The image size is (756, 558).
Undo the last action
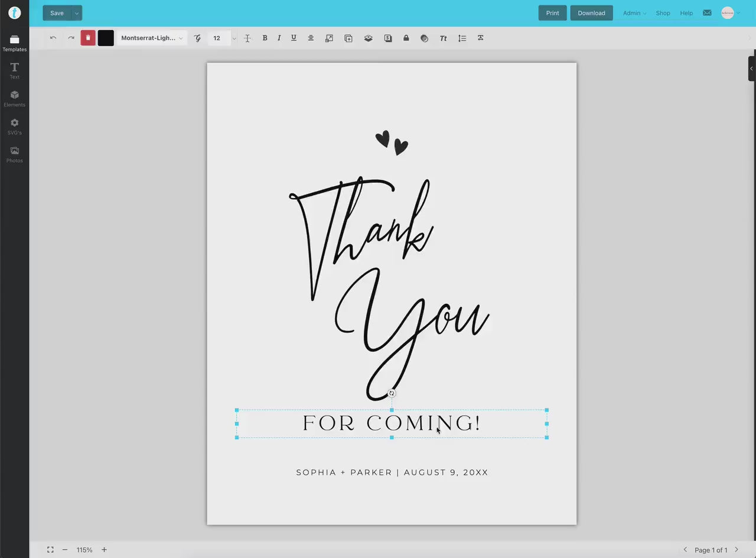[53, 38]
